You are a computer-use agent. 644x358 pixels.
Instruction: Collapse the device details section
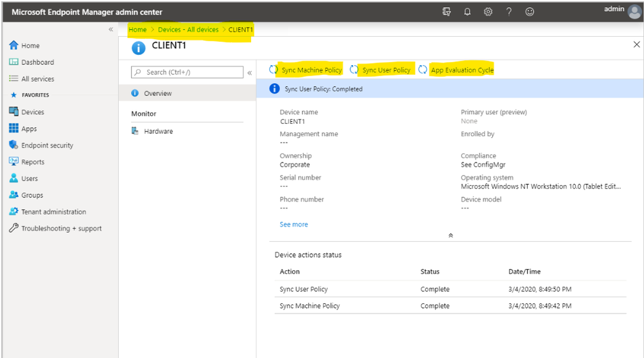(450, 235)
